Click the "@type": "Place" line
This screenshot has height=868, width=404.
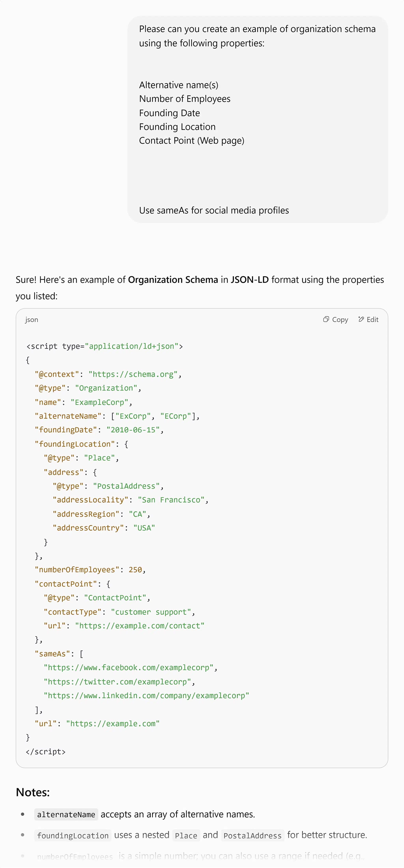point(81,458)
